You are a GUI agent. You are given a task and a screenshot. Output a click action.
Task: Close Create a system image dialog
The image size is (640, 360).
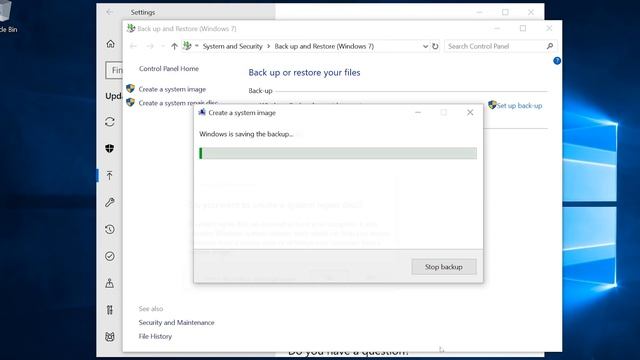coord(470,112)
